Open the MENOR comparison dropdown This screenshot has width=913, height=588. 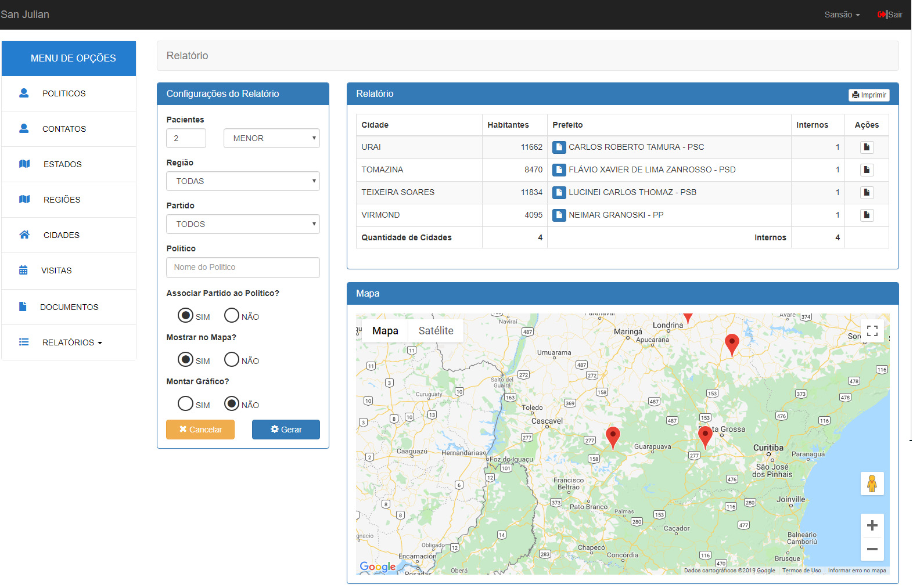tap(271, 138)
